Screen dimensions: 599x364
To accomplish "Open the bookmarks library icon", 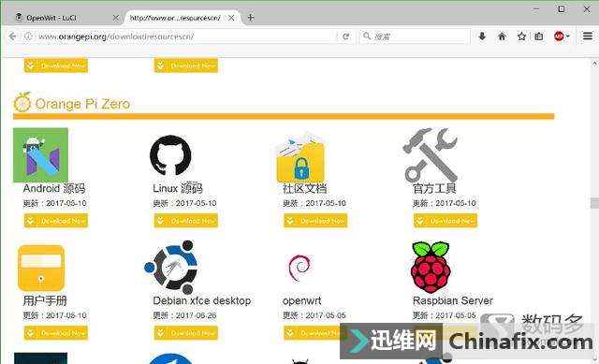I will [x=539, y=36].
